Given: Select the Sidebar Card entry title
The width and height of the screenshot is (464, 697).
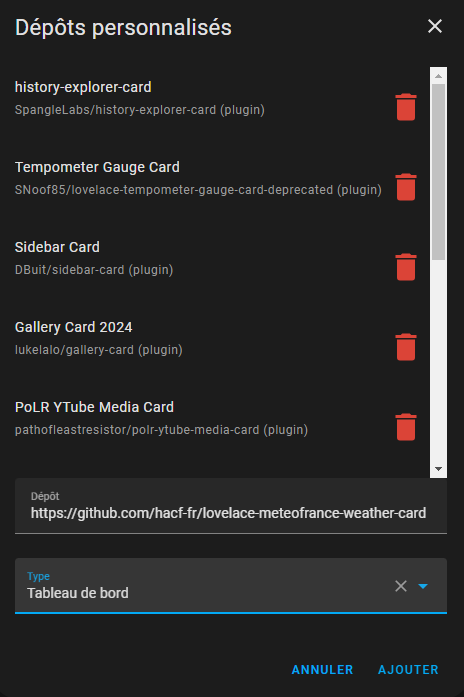Looking at the screenshot, I should tap(57, 247).
